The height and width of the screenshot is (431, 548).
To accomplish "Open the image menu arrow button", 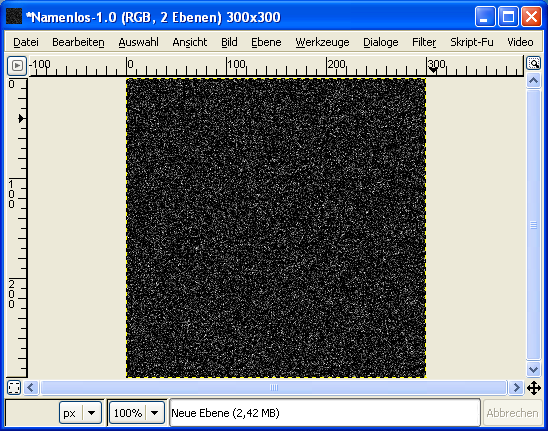I will (17, 65).
